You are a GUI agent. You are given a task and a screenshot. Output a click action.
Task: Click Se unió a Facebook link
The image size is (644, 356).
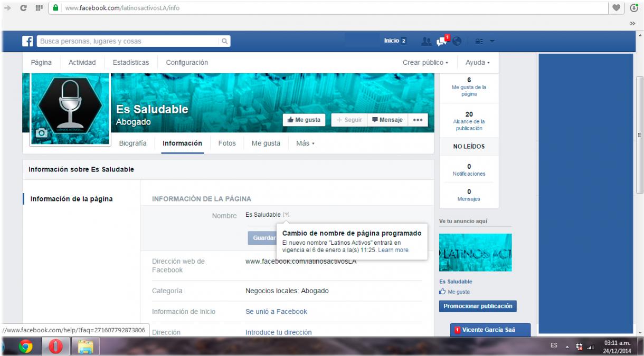point(276,311)
